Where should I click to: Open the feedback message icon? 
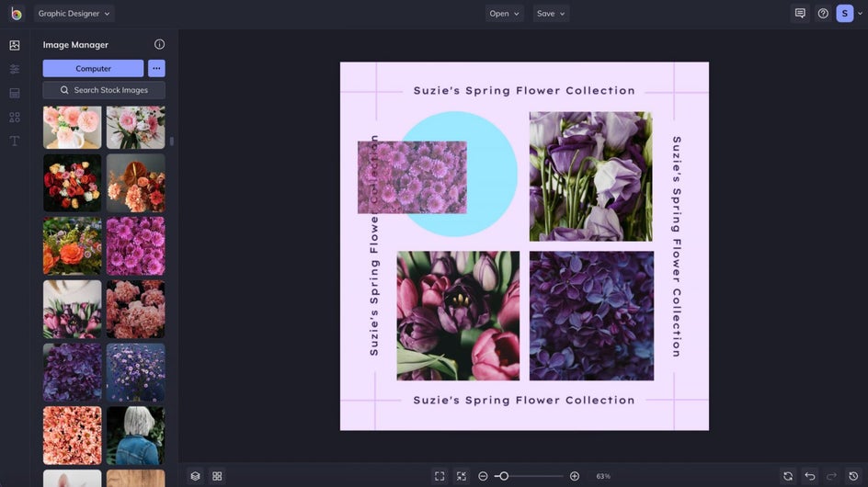800,13
